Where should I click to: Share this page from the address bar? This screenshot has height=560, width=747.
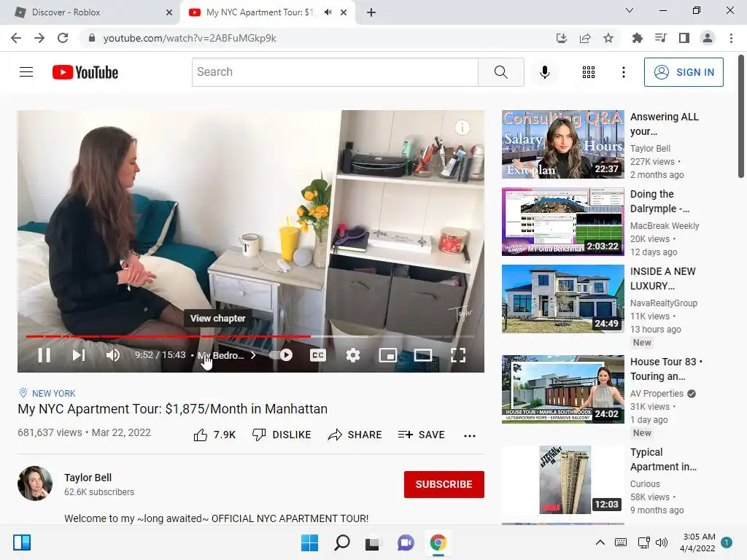tap(585, 38)
